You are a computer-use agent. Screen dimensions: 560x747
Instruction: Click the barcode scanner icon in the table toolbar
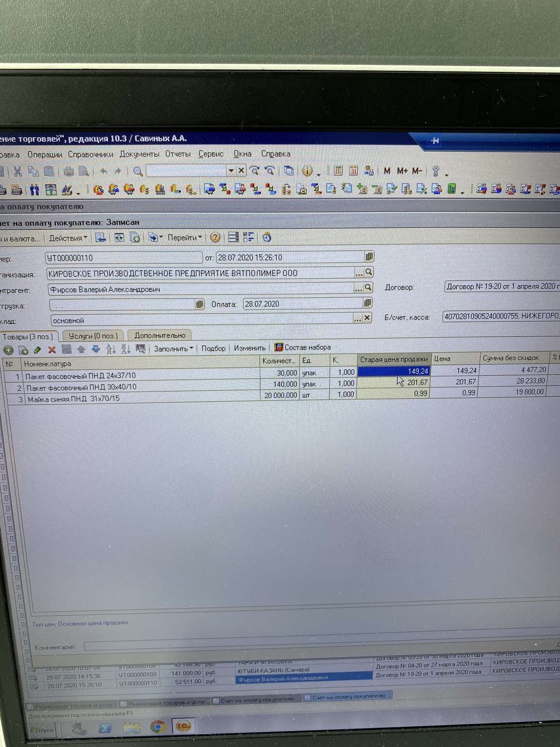140,348
